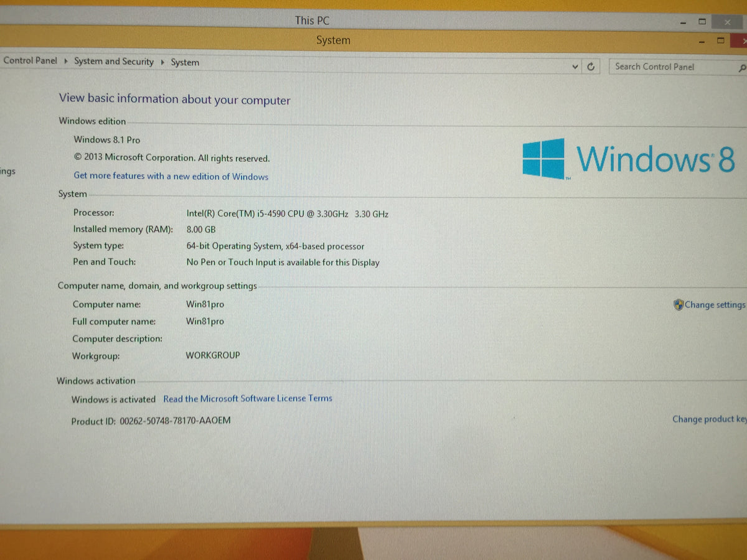Viewport: 747px width, 560px height.
Task: Close the This PC window
Action: pyautogui.click(x=728, y=22)
